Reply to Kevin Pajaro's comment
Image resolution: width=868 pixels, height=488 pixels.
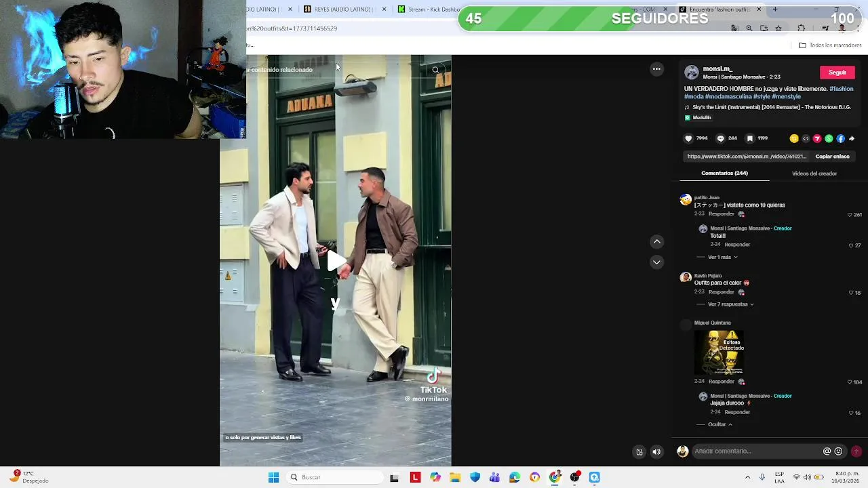pyautogui.click(x=721, y=292)
